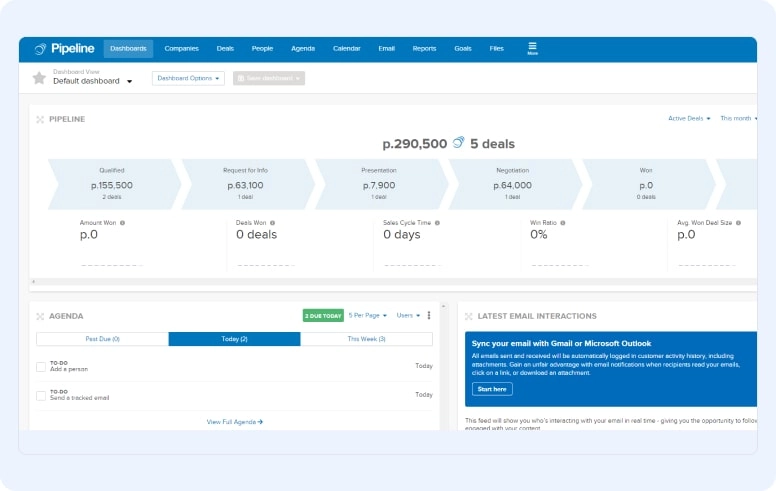The height and width of the screenshot is (491, 776).
Task: Open the Calendar menu item
Action: [346, 49]
